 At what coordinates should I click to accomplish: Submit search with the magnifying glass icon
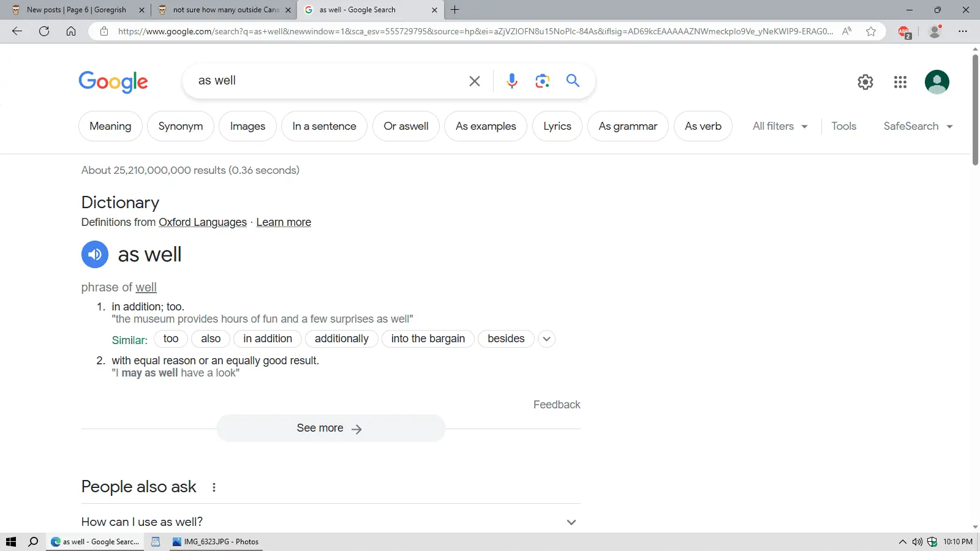[573, 80]
